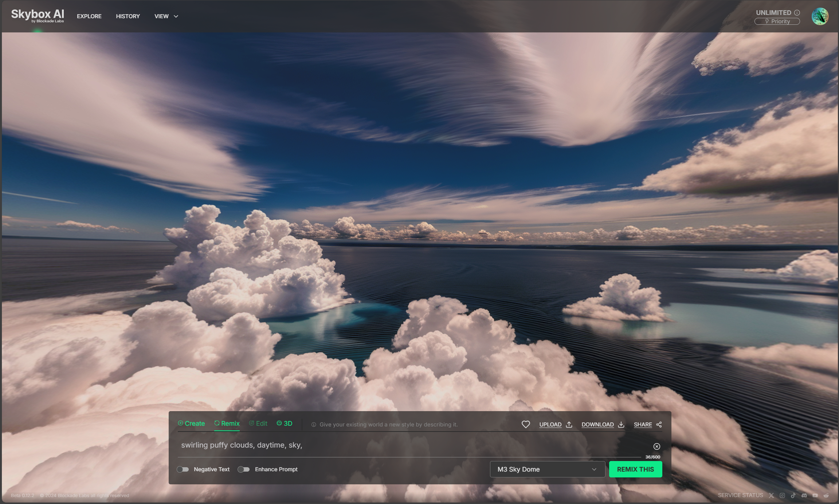Open the EXPLORE menu item

[x=89, y=16]
